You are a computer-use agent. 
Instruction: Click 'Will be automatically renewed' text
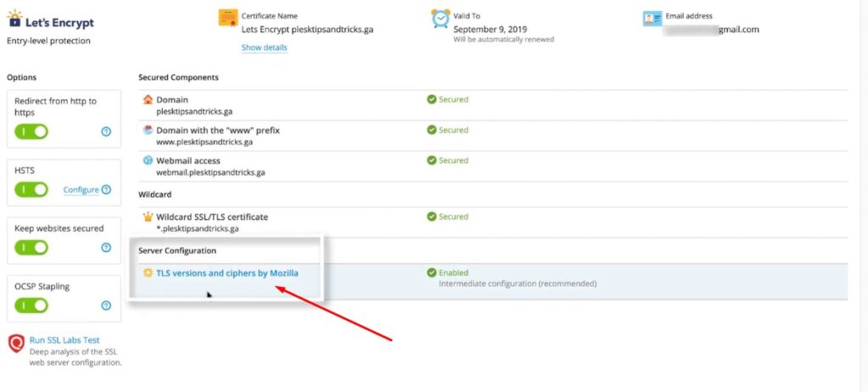(x=504, y=40)
